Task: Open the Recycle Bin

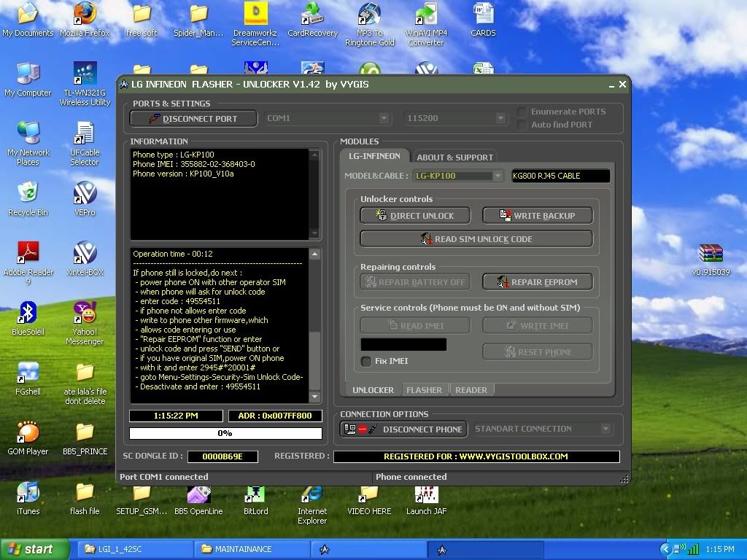Action: (28, 198)
